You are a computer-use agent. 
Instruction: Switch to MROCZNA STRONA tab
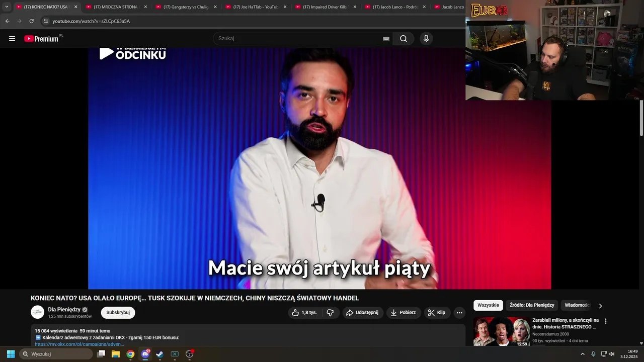pyautogui.click(x=116, y=7)
